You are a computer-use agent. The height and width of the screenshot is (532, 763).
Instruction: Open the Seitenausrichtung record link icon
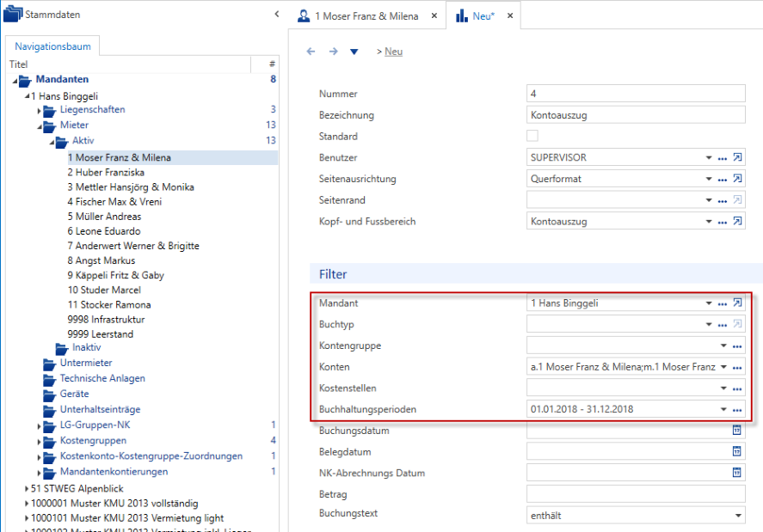pos(738,179)
